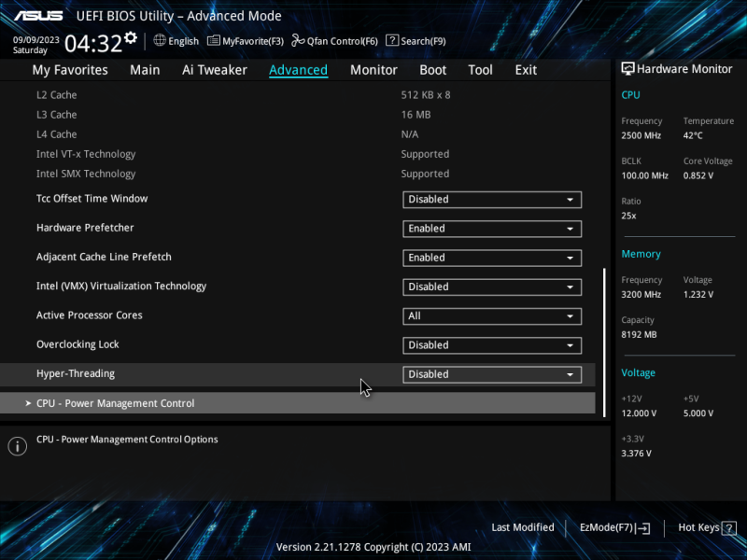Screen dimensions: 747x560
Task: Click CPU frequency value 2500 MHz
Action: (641, 135)
